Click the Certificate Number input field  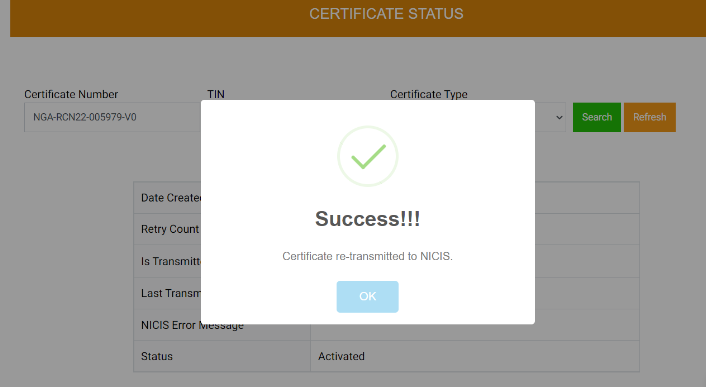[113, 117]
